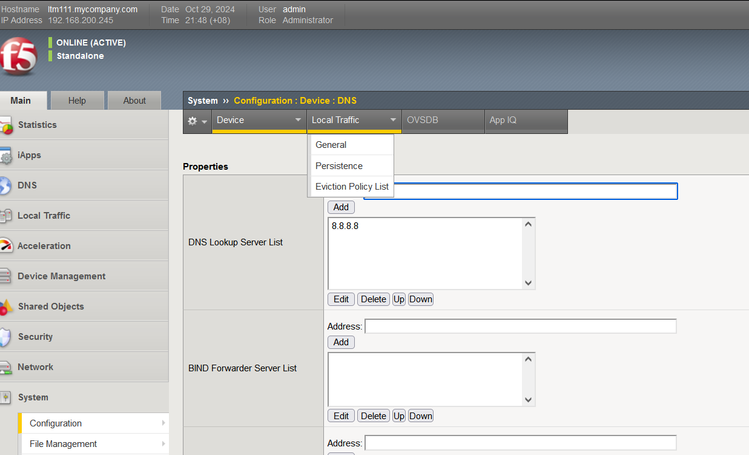Focus the bottom Address input field
The image size is (749, 455).
tap(521, 443)
